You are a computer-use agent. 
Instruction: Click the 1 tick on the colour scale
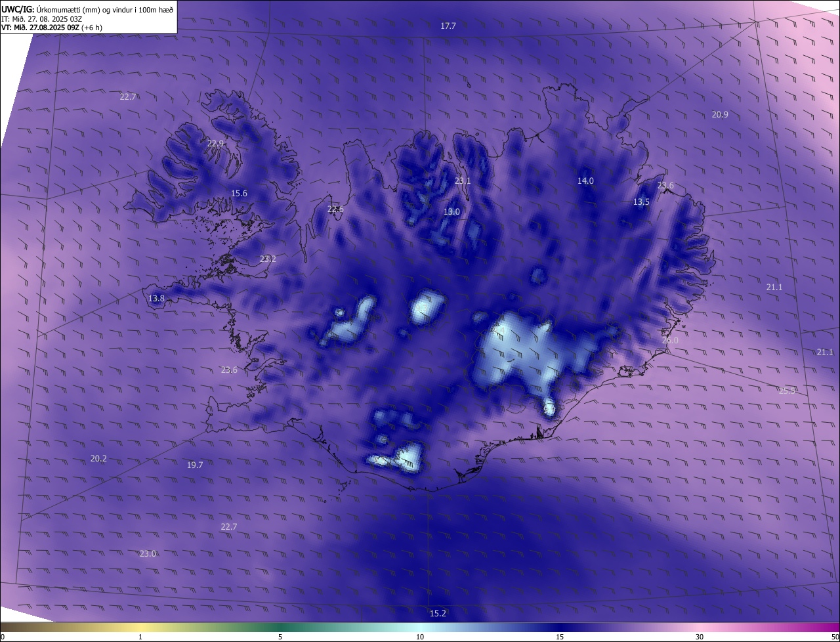coord(140,637)
